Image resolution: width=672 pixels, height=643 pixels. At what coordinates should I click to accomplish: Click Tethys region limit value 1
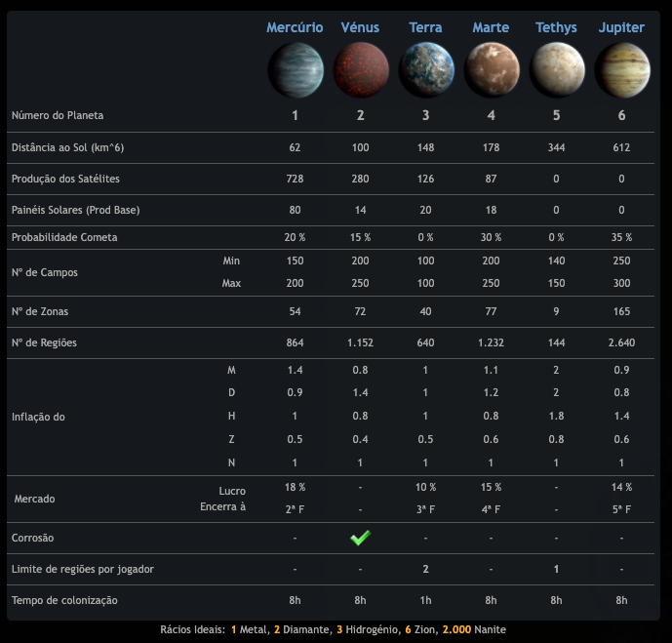point(556,569)
